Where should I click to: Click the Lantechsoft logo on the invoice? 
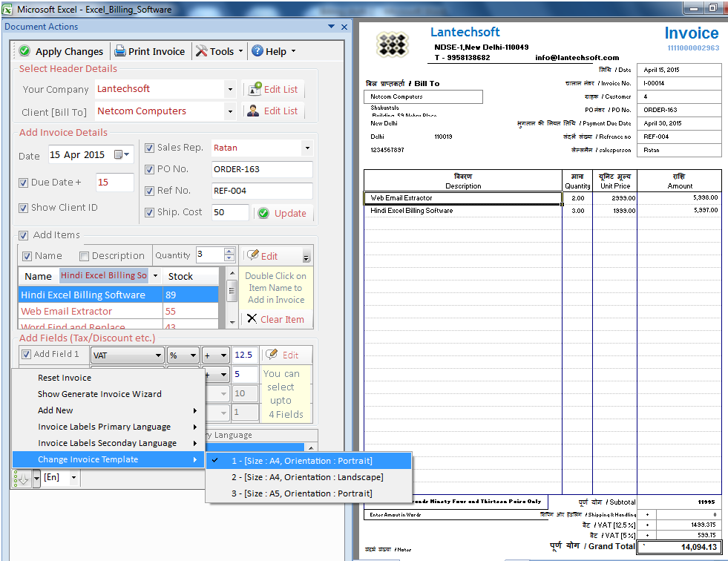(393, 45)
